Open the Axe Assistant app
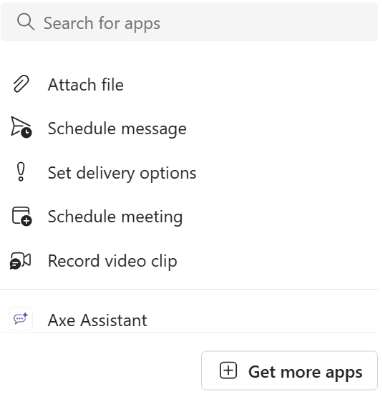The width and height of the screenshot is (382, 393). point(189,319)
